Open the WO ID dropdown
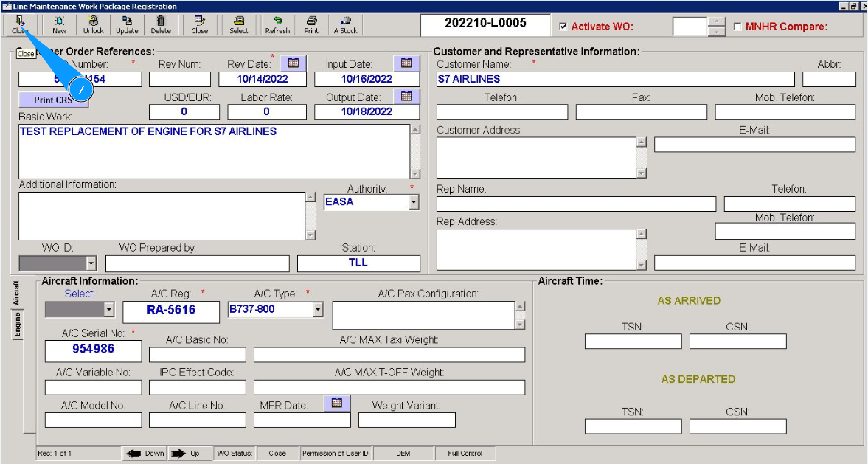Viewport: 868px width, 464px height. 91,263
